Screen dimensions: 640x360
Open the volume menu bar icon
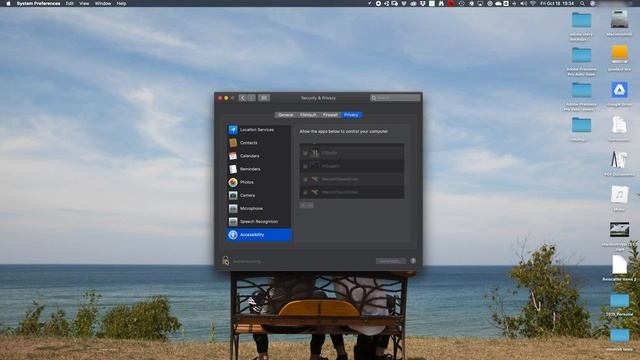(523, 3)
